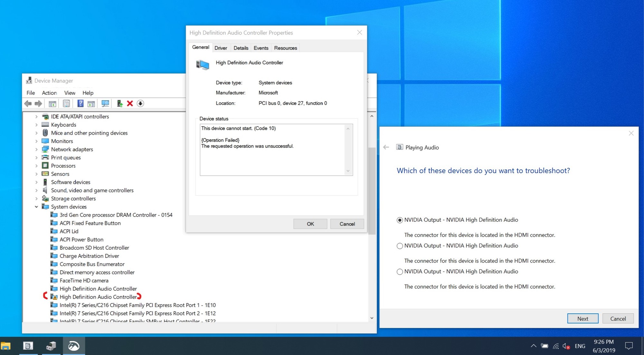The image size is (644, 355).
Task: Expand the Network adapters node
Action: (36, 149)
